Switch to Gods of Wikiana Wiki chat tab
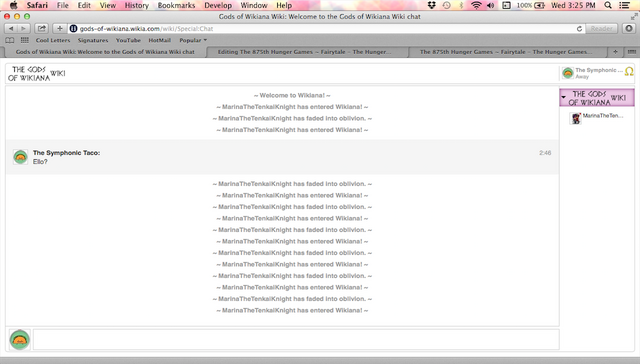The image size is (640, 364). (x=105, y=52)
